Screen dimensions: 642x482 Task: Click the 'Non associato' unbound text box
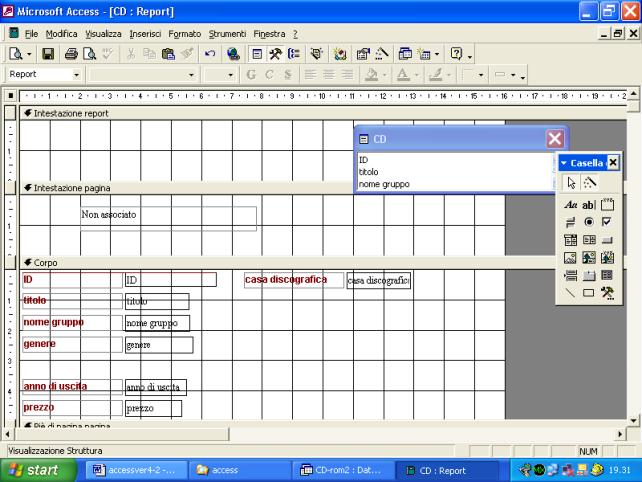point(169,219)
